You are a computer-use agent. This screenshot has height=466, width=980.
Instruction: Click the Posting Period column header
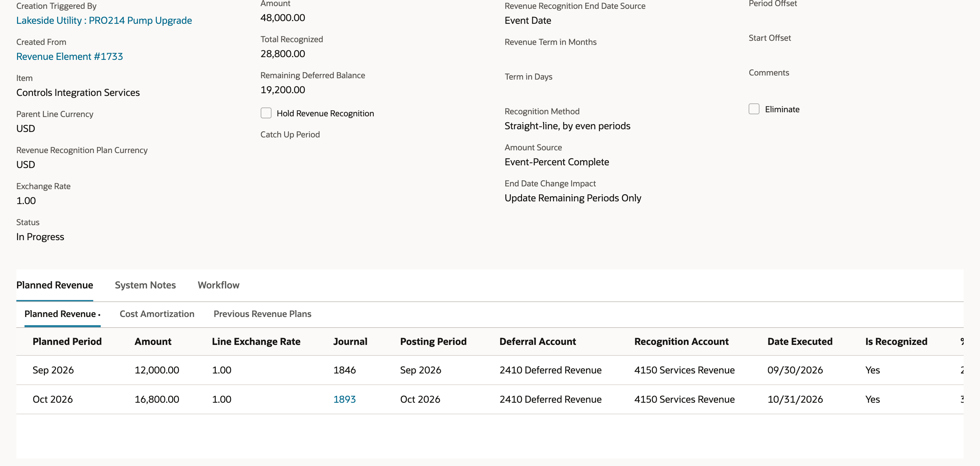point(433,342)
